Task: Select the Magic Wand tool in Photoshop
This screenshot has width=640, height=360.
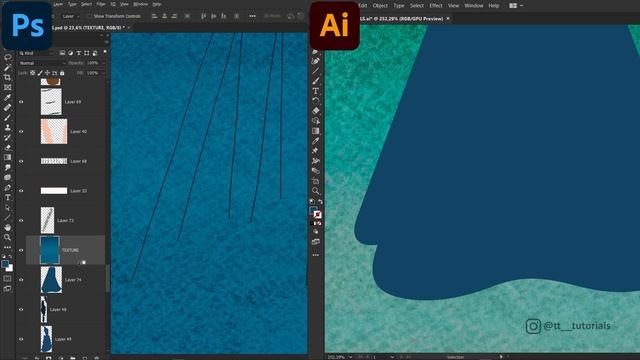Action: point(7,67)
